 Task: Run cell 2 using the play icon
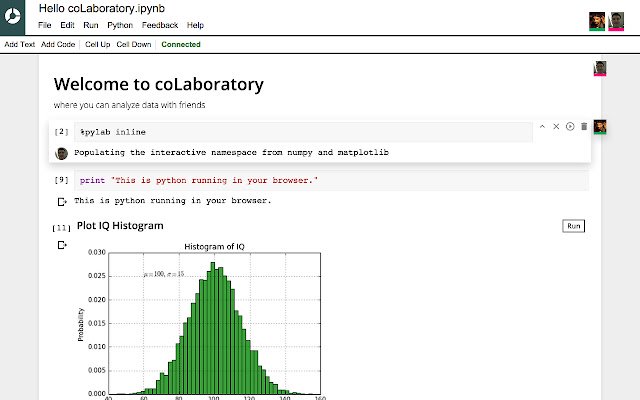570,127
